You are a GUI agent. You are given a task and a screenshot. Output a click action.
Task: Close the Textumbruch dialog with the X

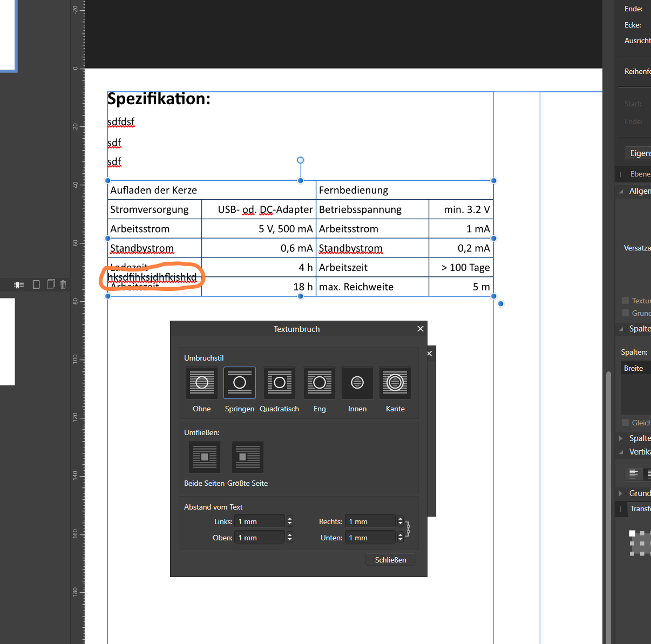(421, 329)
